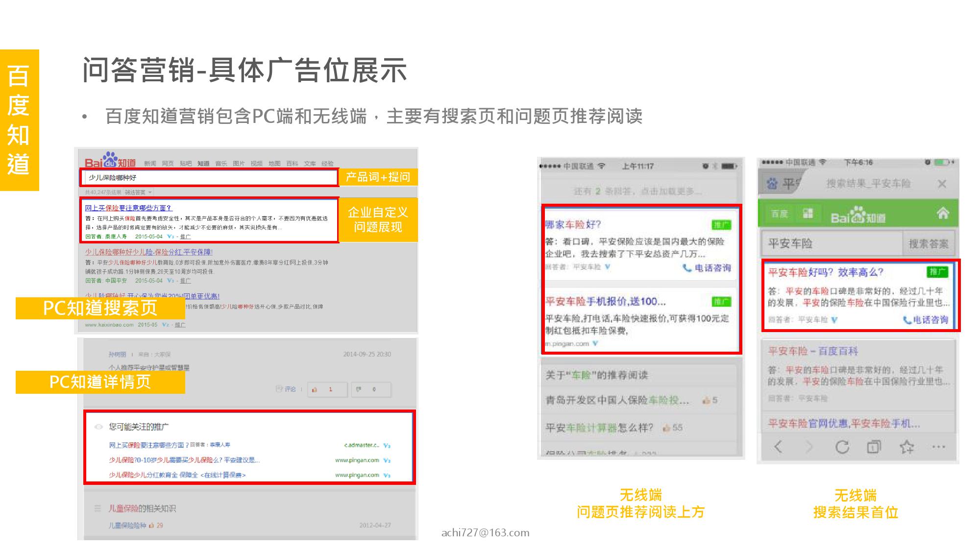Open recommended reading 青岛开发区中国人保险车险投...

(617, 400)
